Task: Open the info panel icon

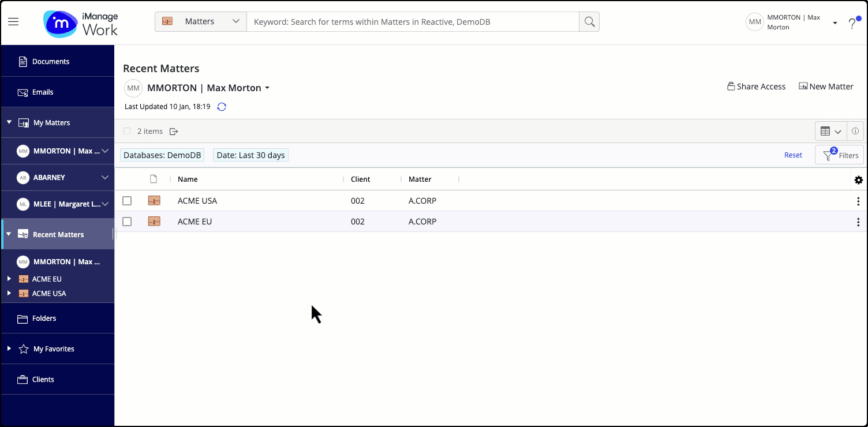Action: coord(855,132)
